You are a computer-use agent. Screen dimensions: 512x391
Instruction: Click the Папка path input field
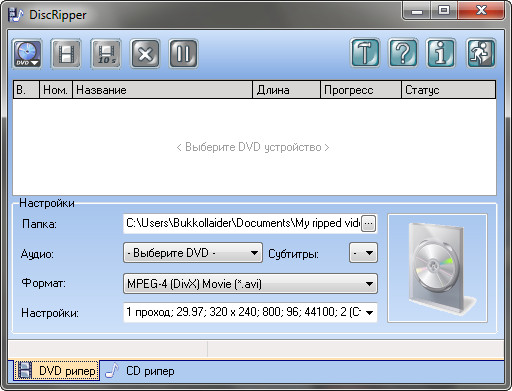242,223
